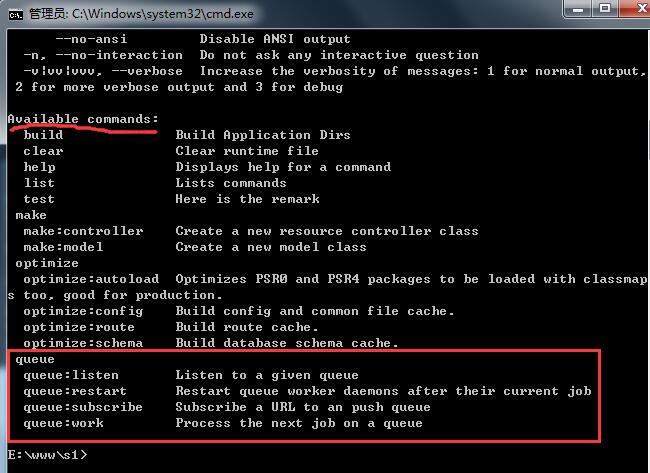The width and height of the screenshot is (650, 473).
Task: Click the cmd.exe system menu icon
Action: pyautogui.click(x=15, y=13)
